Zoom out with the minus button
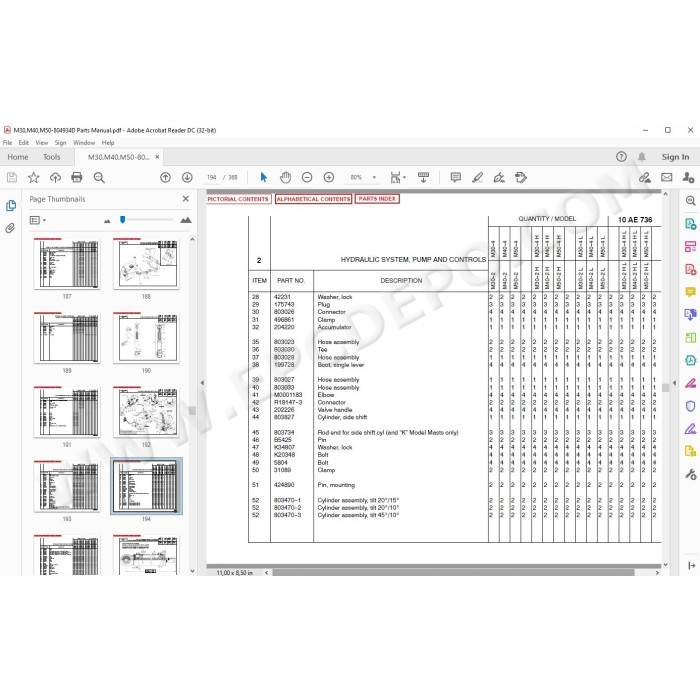Image resolution: width=700 pixels, height=700 pixels. [x=307, y=178]
